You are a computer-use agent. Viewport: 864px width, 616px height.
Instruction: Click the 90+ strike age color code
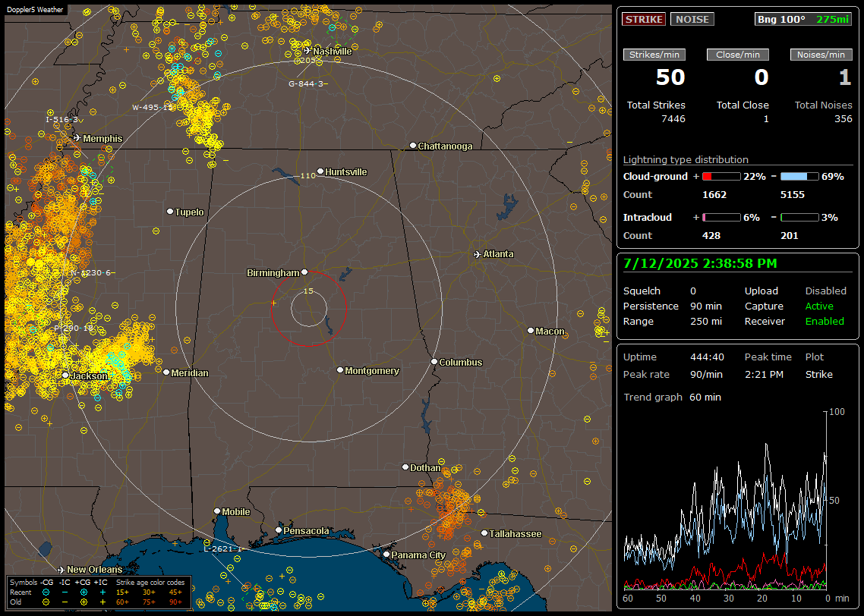176,602
